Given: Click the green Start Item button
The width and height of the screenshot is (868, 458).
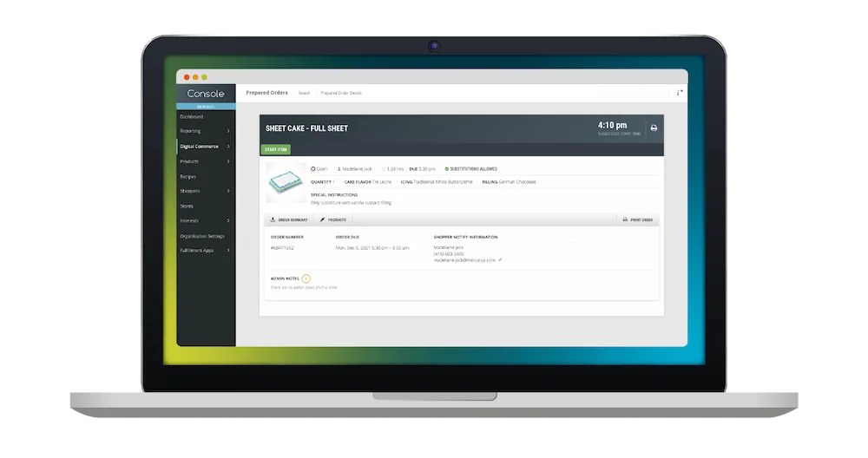Looking at the screenshot, I should click(x=276, y=149).
